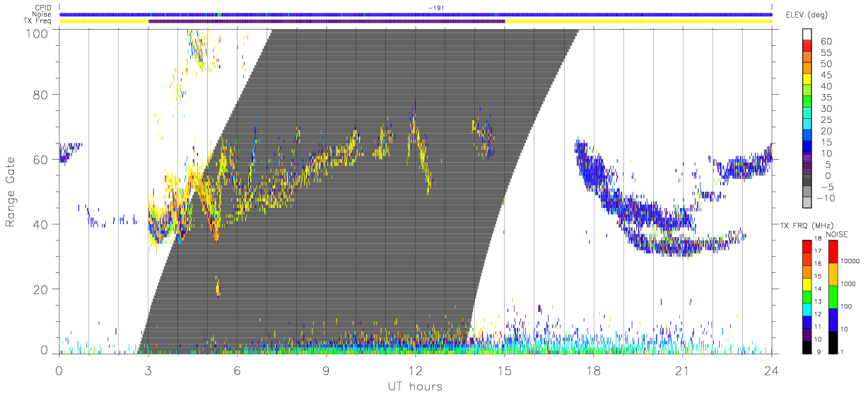Click NOISE legend value '1000'

click(850, 284)
